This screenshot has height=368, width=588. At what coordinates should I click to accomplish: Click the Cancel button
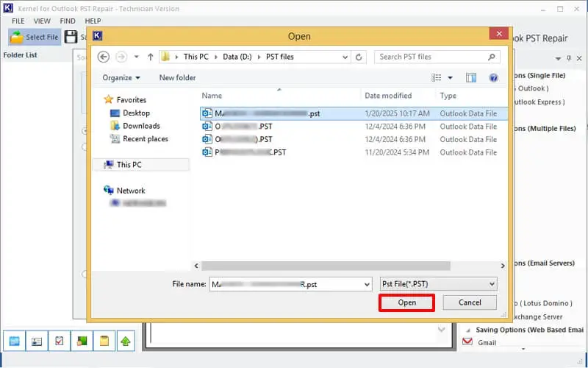point(470,302)
